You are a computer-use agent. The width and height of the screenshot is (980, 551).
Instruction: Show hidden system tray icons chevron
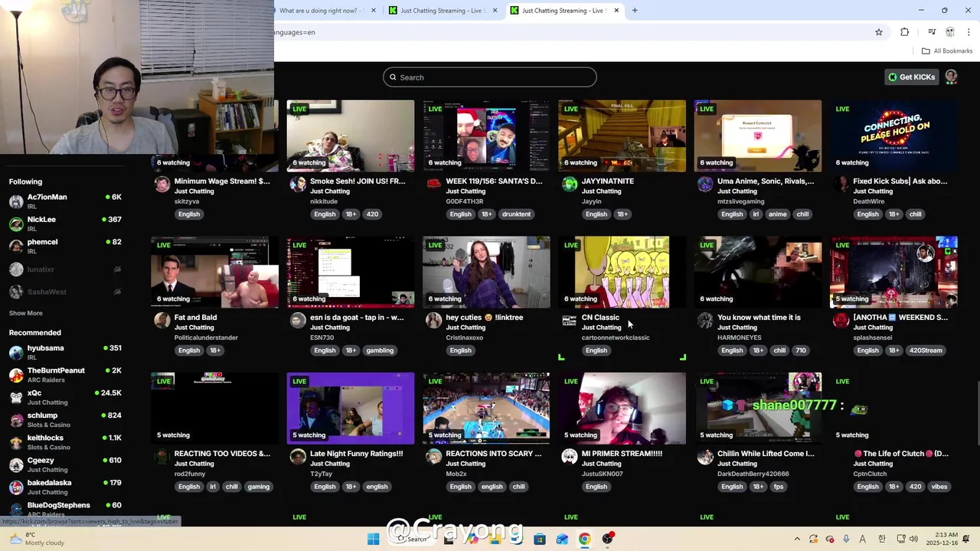[797, 539]
